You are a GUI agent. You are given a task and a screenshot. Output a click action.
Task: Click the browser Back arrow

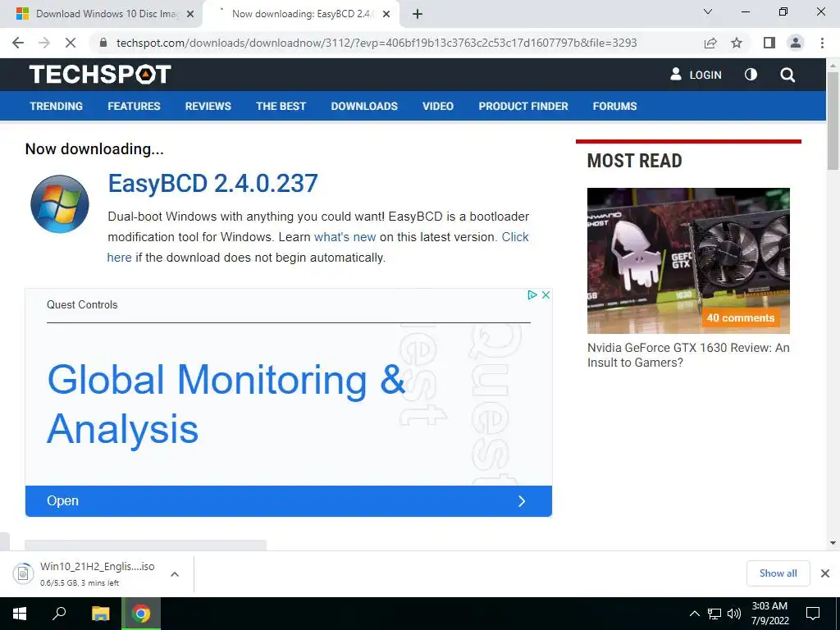(x=18, y=43)
